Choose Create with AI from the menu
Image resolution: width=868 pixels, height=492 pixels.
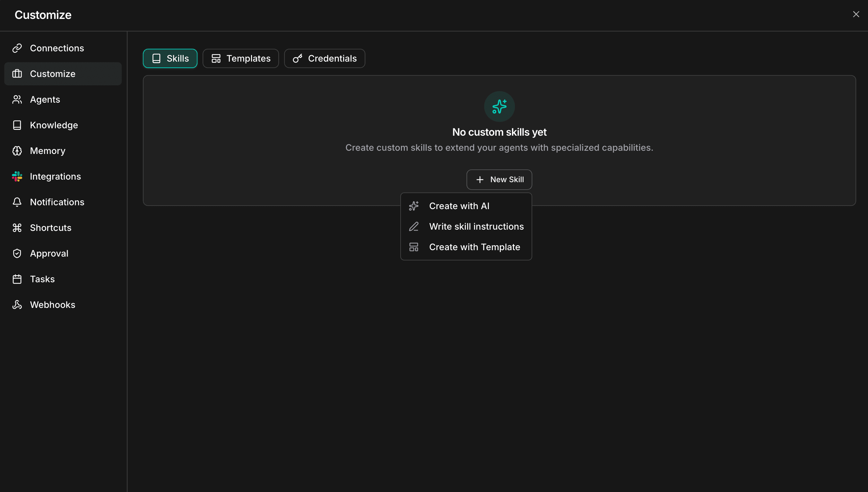click(x=459, y=206)
